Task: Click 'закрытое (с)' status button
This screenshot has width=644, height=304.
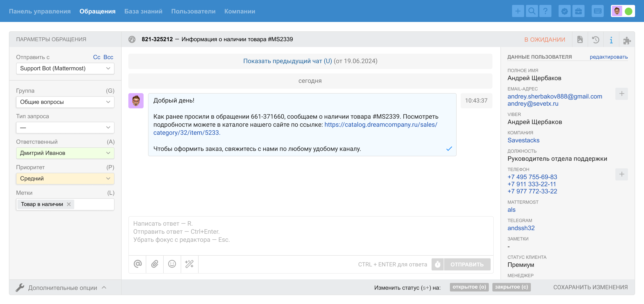Action: pyautogui.click(x=511, y=287)
